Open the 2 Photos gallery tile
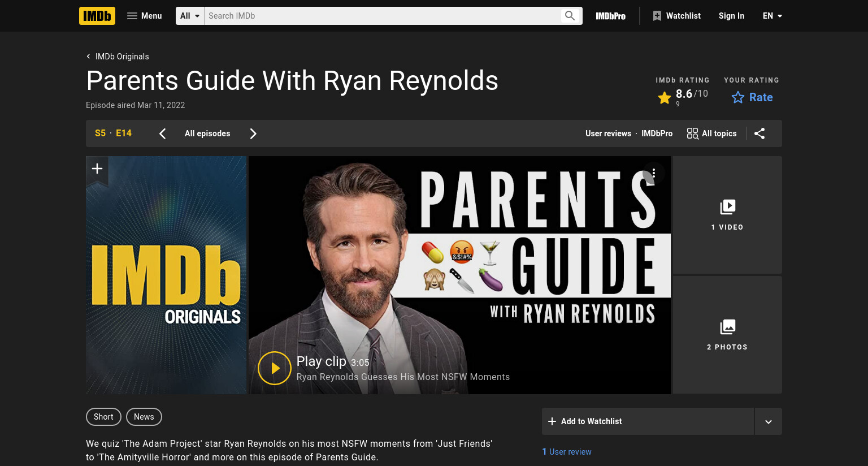Screen dimensions: 868x466 (x=727, y=335)
